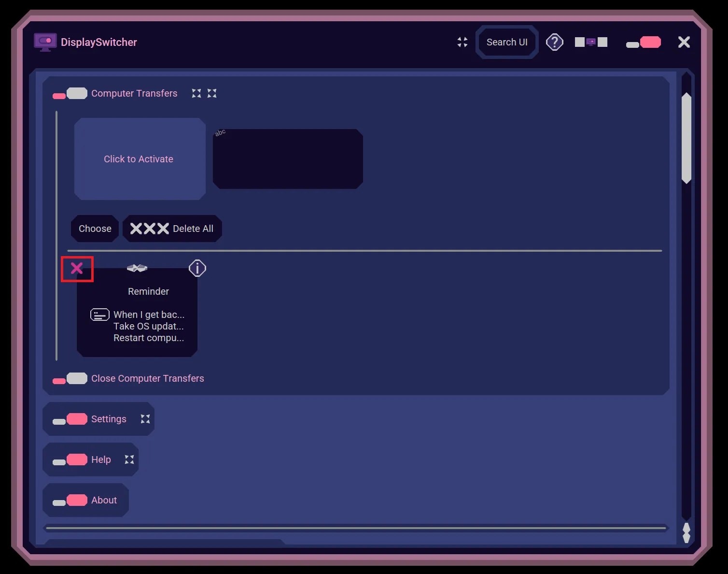Click the vertical scrollbar thumb

click(686, 138)
